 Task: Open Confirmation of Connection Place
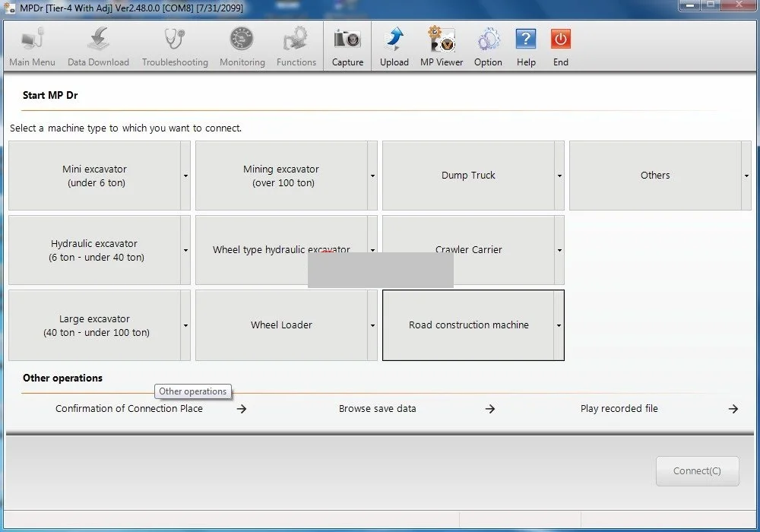[128, 408]
